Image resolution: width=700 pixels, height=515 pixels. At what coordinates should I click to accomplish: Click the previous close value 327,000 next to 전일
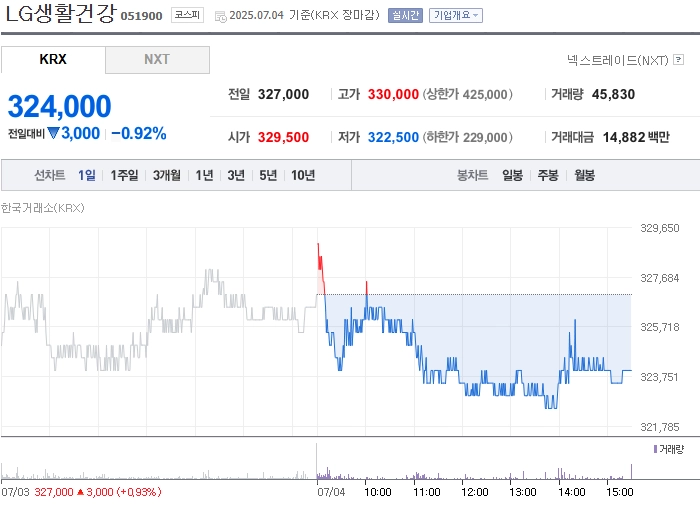(x=283, y=94)
